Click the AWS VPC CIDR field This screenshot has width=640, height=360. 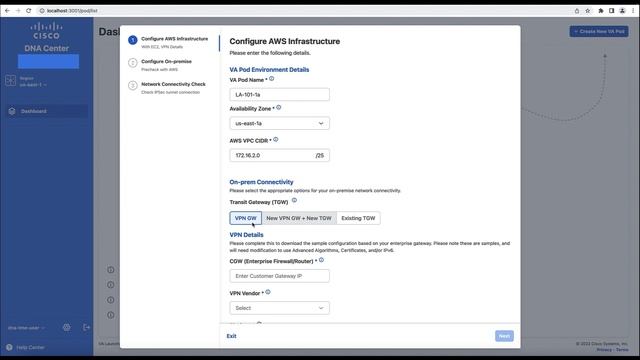(280, 155)
